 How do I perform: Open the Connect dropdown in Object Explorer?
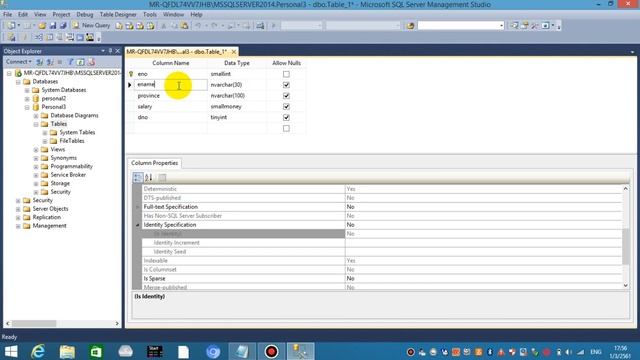click(18, 62)
